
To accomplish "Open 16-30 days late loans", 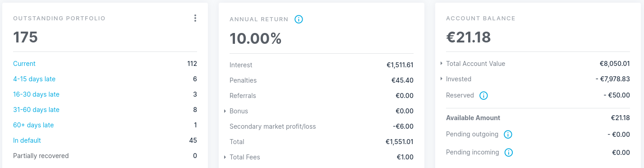I will click(x=36, y=94).
